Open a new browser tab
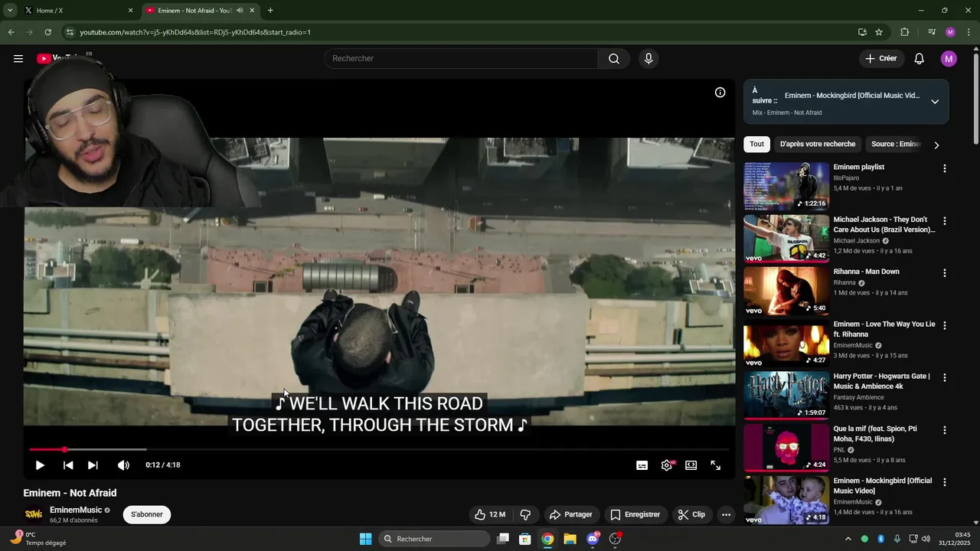This screenshot has width=980, height=551. [x=270, y=11]
